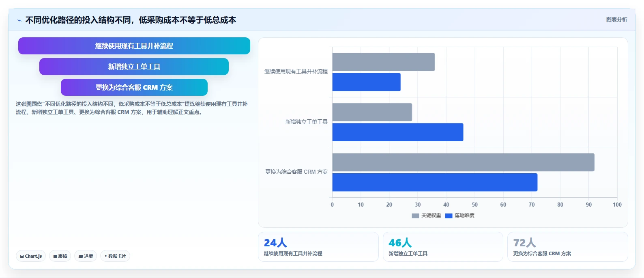Viewport: 644px width, 278px height.
Task: Click the description paragraph starting 这张图围绕
Action: [132, 108]
